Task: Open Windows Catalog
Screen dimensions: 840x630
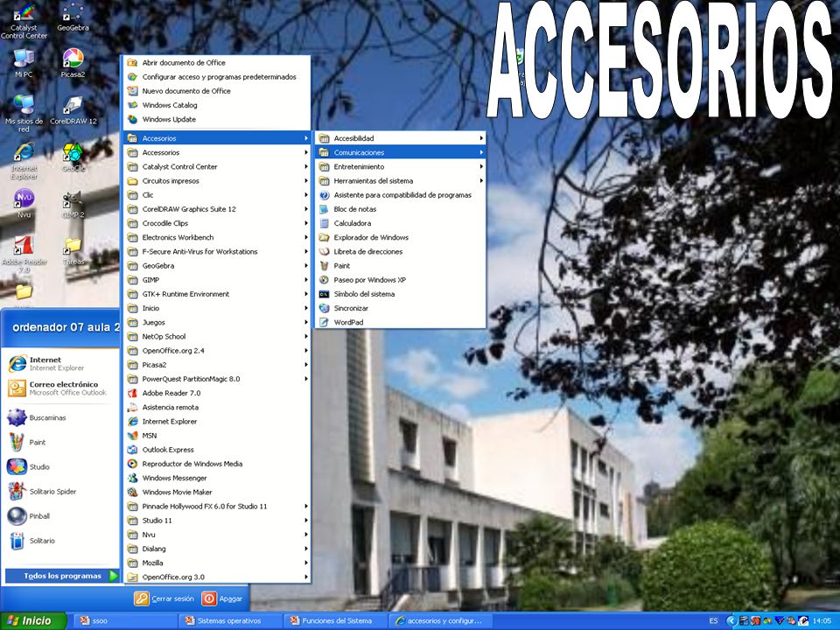Action: click(217, 105)
